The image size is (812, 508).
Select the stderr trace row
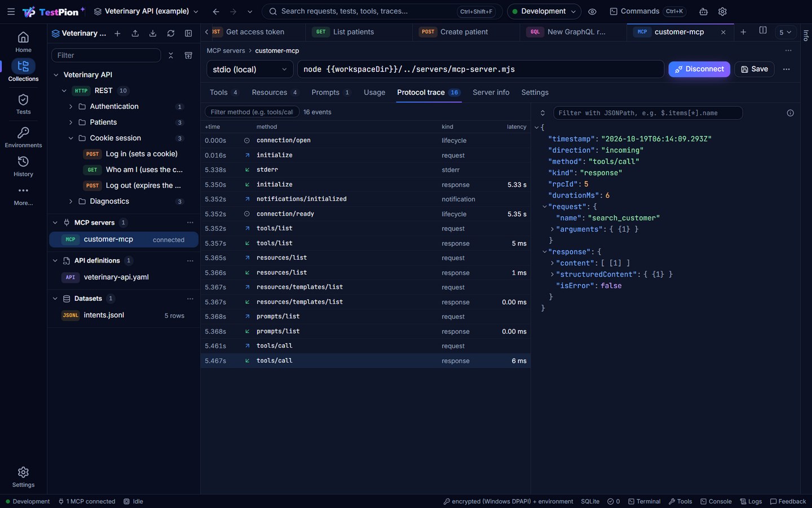pos(365,170)
